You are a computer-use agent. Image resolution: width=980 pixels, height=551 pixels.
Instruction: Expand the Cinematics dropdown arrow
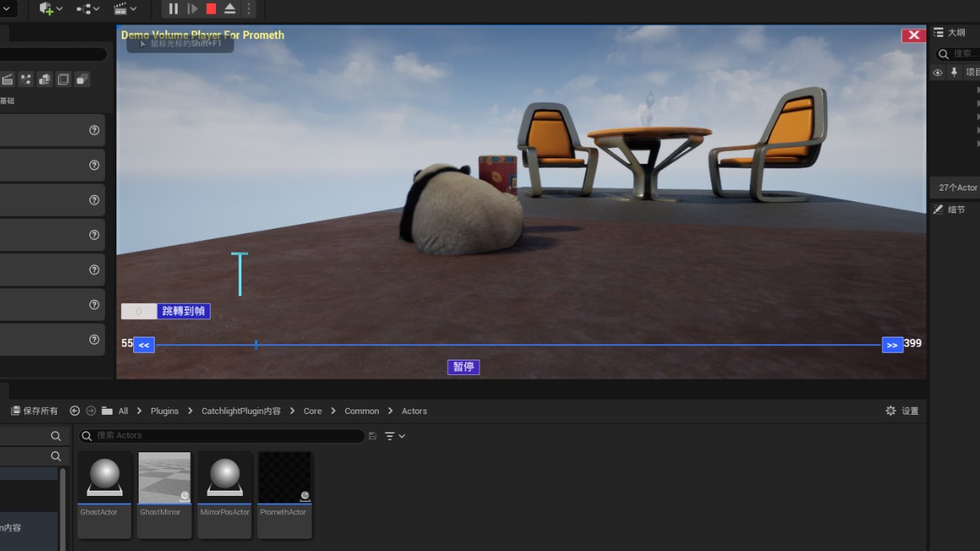tap(134, 9)
